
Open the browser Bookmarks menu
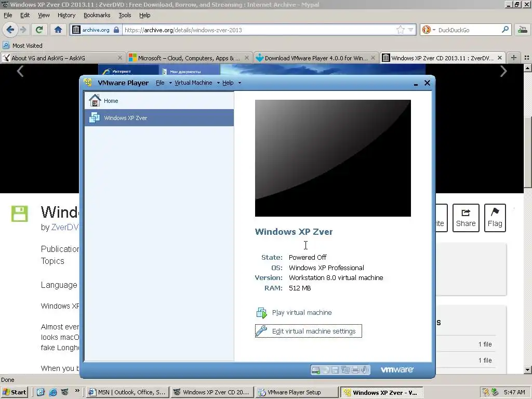tap(97, 15)
